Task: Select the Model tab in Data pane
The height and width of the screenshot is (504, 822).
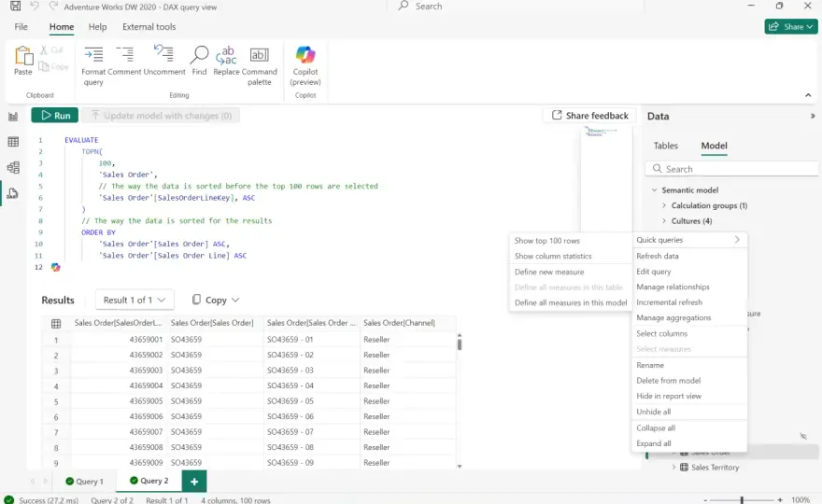Action: tap(714, 146)
